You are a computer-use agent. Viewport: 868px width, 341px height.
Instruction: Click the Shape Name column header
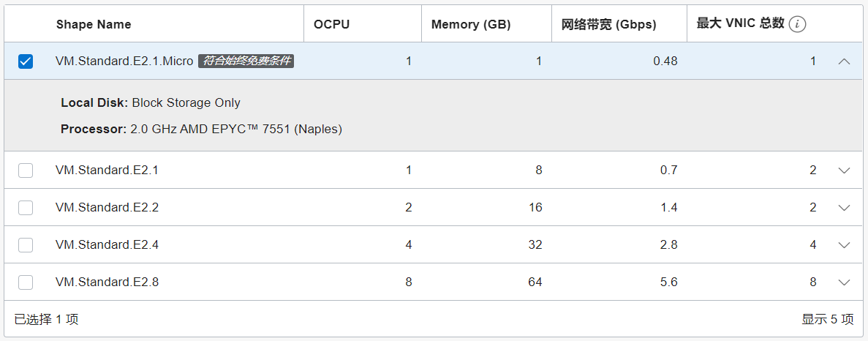[94, 24]
